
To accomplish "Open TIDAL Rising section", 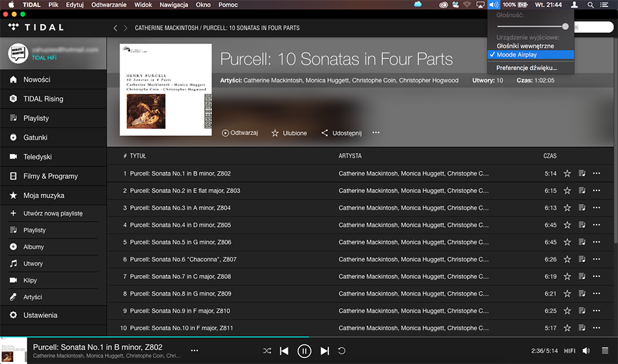I will tap(53, 99).
